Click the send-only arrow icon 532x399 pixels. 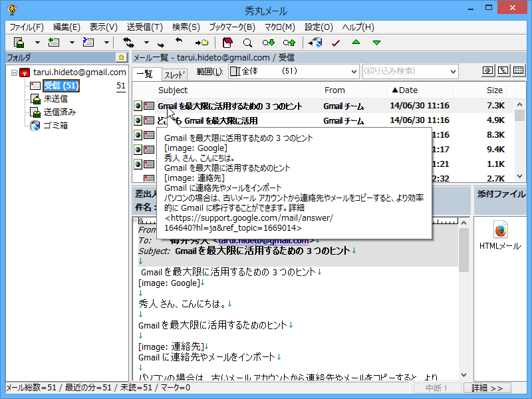click(x=161, y=44)
